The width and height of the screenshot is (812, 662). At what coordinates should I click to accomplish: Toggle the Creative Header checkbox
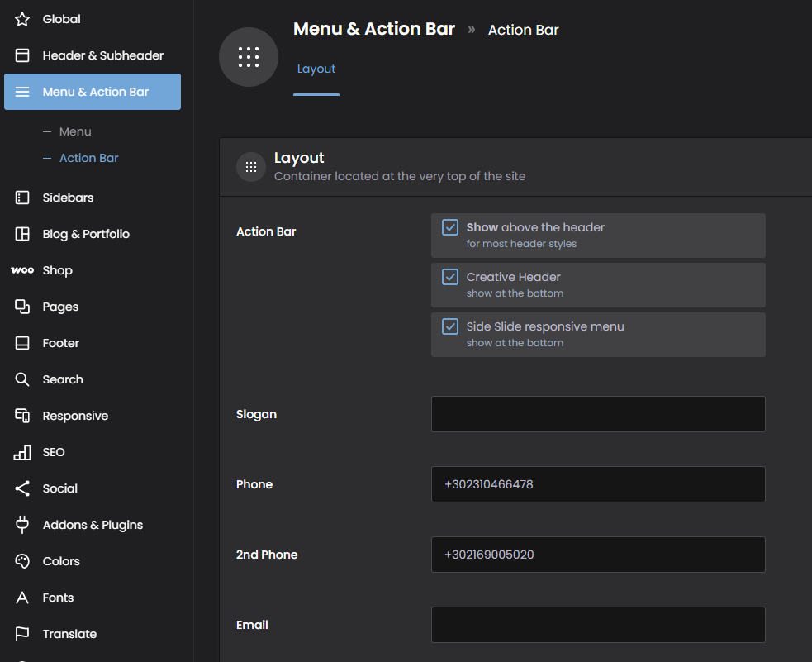click(450, 277)
